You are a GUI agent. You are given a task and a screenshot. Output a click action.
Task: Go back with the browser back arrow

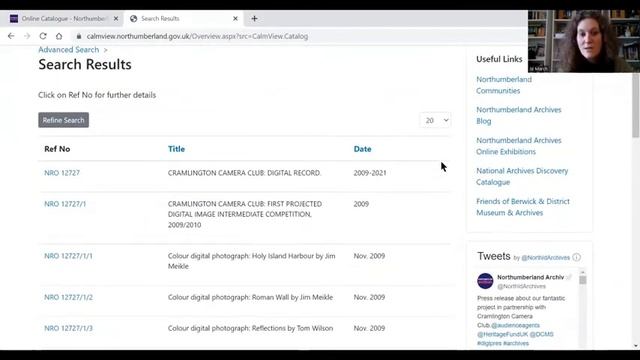coord(11,36)
